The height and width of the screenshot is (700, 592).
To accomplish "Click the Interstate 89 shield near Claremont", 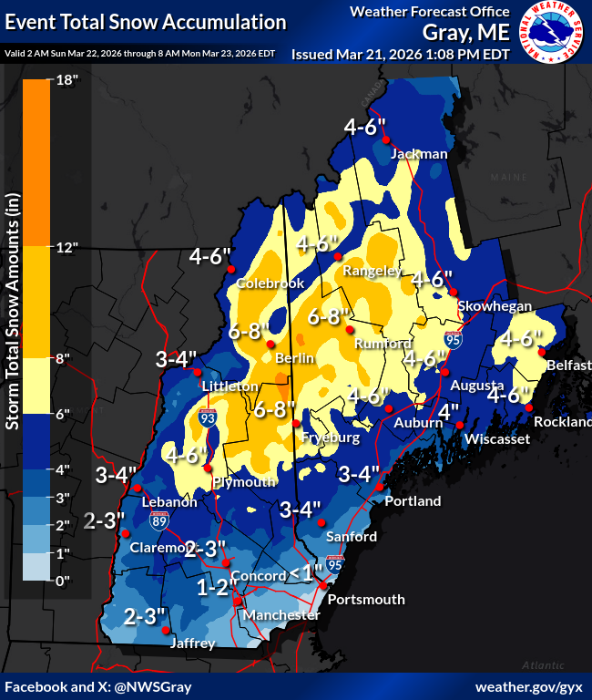I will tap(158, 520).
